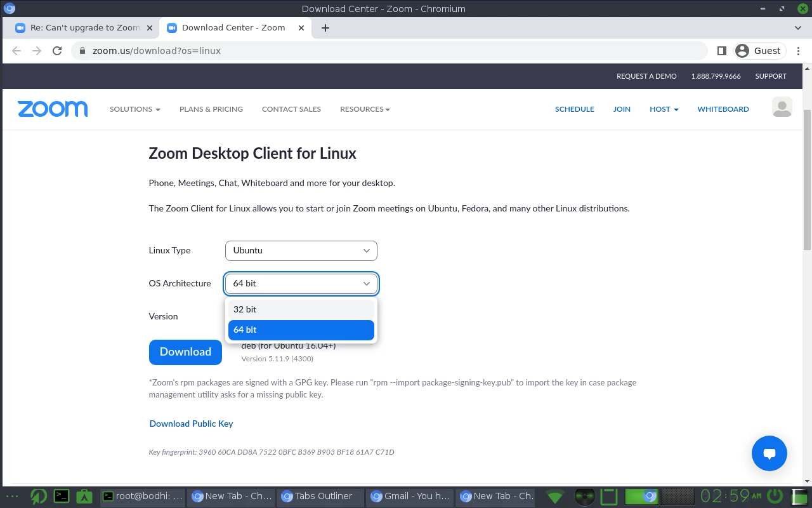This screenshot has width=812, height=508.
Task: Switch to root@bodhi terminal window
Action: coord(144,496)
